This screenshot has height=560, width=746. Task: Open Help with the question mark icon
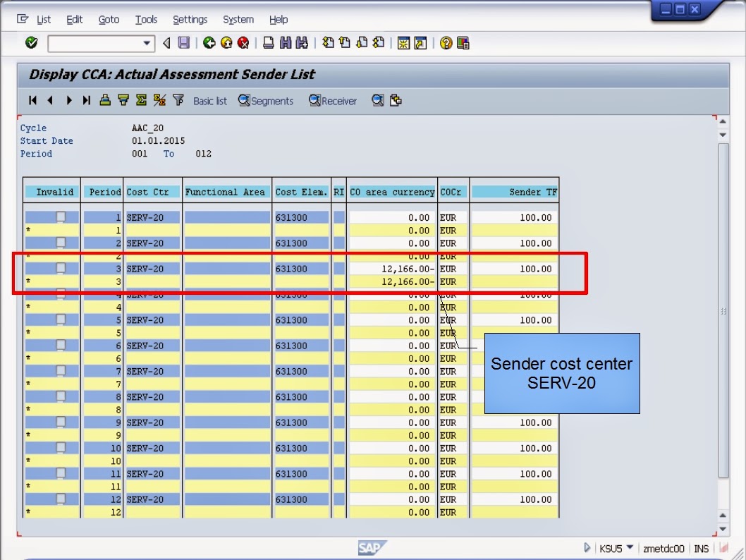point(444,43)
